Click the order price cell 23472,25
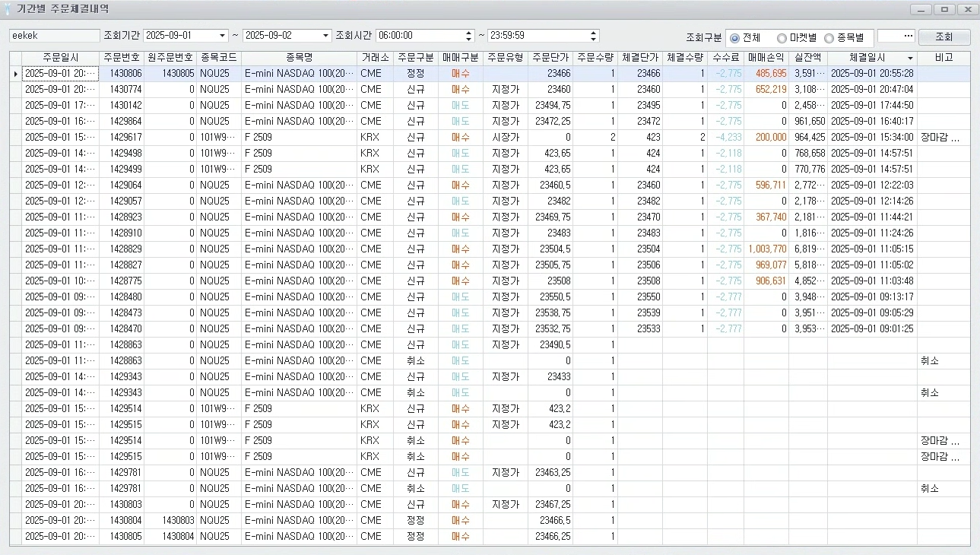Screen dimensions: 980x555 point(550,122)
